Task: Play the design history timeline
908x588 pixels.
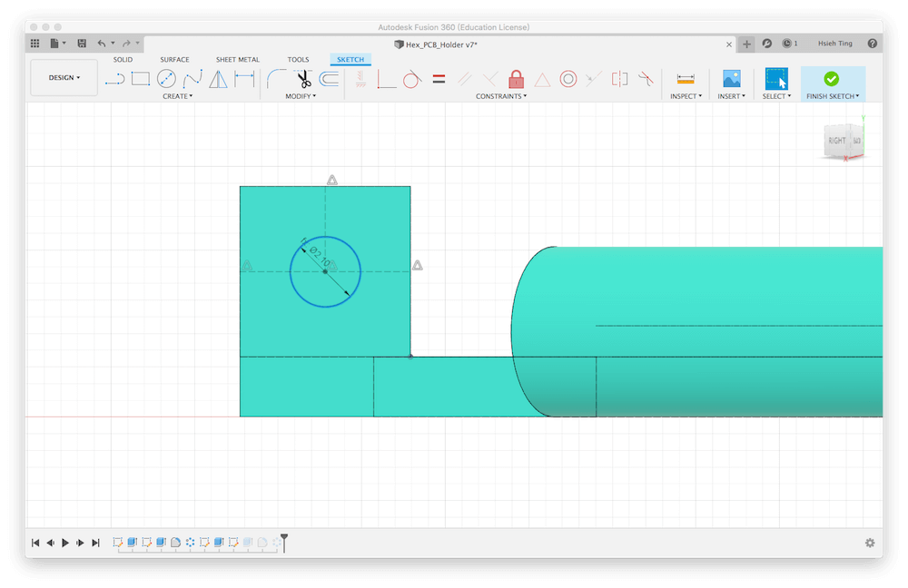Action: 65,543
